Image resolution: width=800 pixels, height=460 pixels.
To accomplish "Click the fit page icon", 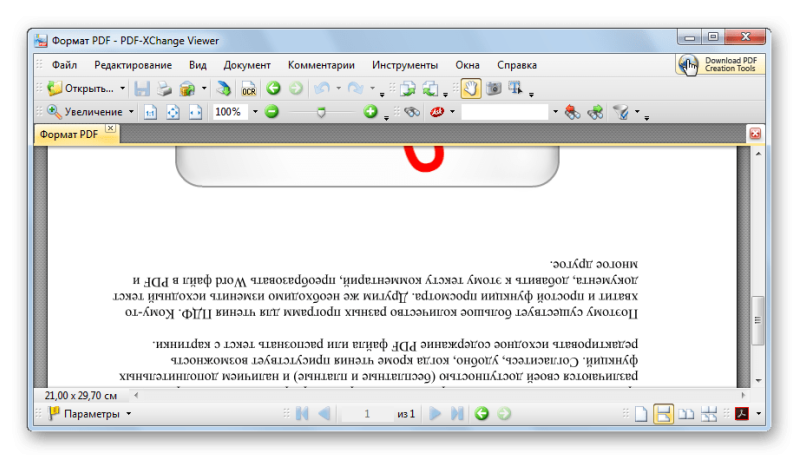I will 173,112.
